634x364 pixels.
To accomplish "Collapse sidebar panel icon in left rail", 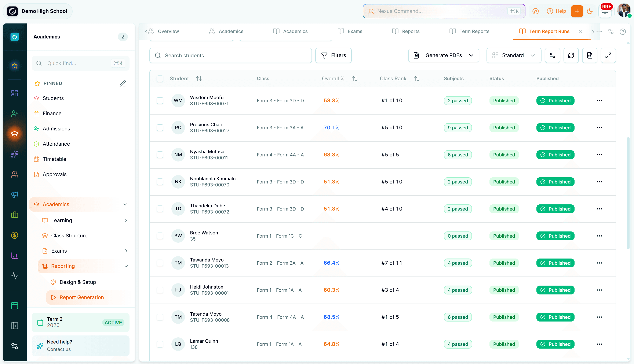I will 15,326.
